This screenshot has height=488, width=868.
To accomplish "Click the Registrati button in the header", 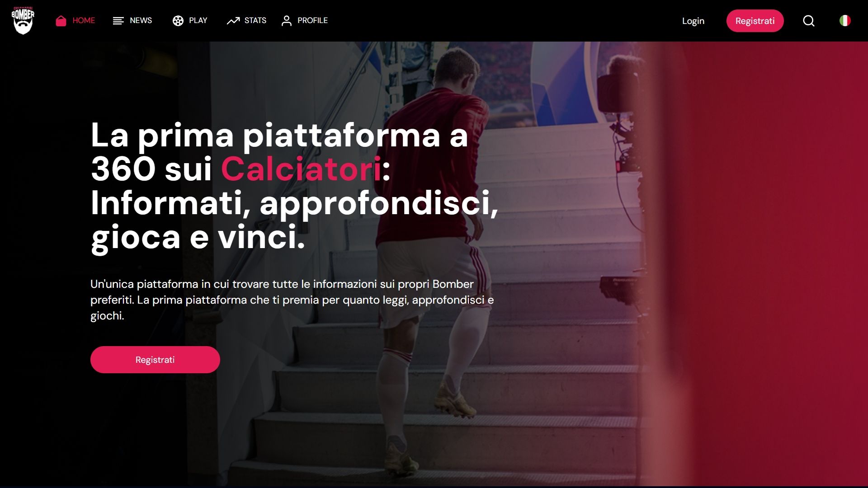I will (755, 21).
